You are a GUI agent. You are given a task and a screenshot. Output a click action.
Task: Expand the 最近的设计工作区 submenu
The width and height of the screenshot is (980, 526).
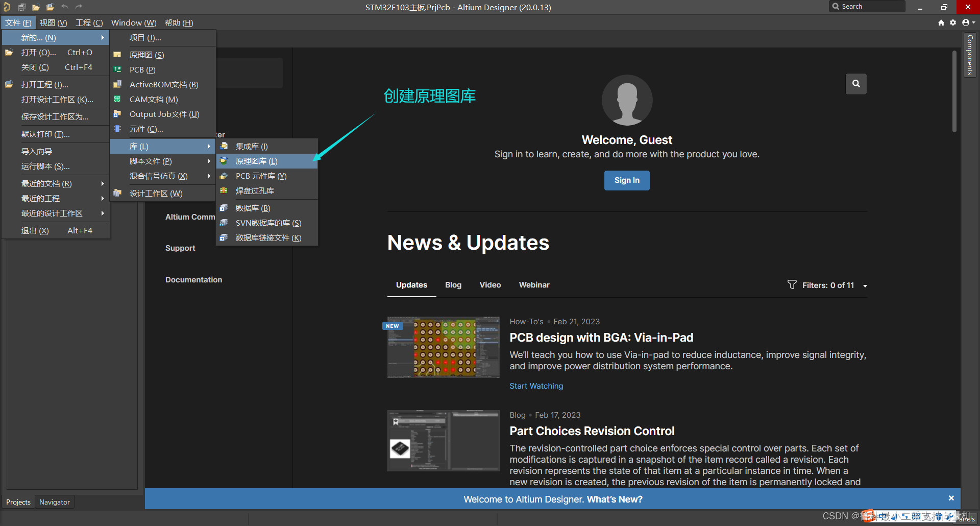(x=56, y=213)
